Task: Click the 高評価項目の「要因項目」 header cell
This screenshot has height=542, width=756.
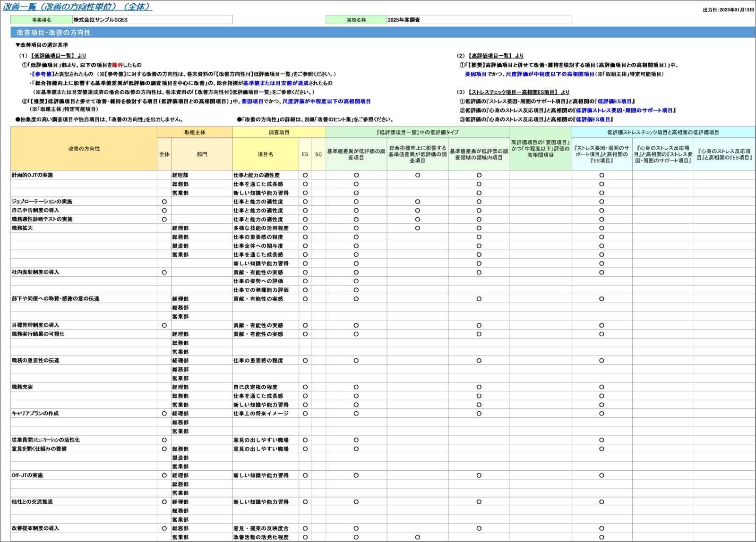Action: click(540, 149)
